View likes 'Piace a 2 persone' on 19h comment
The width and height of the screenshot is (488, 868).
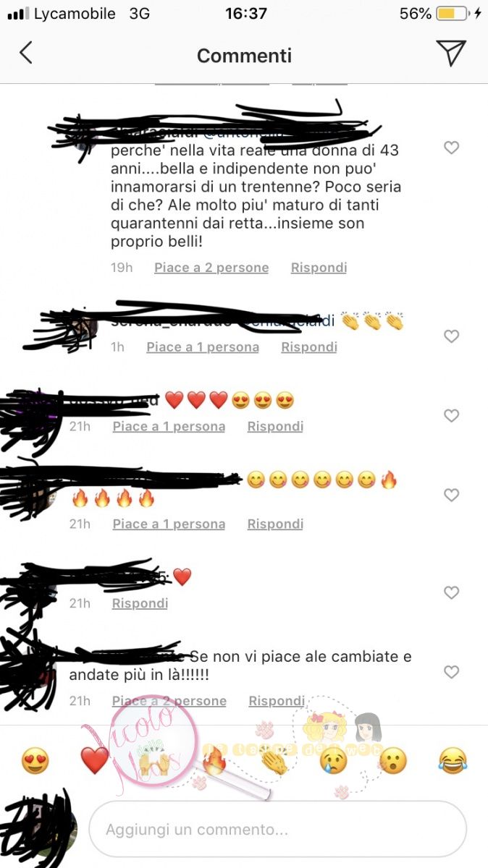pos(211,268)
